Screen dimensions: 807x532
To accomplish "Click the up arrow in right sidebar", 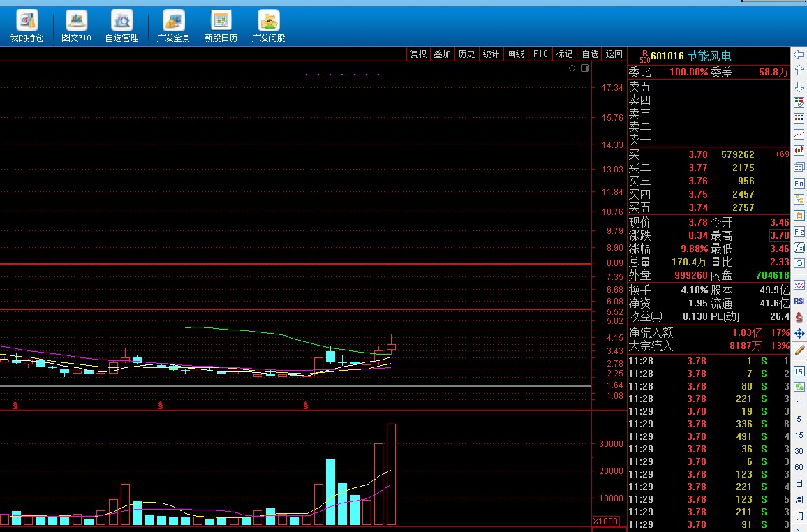I will click(799, 71).
